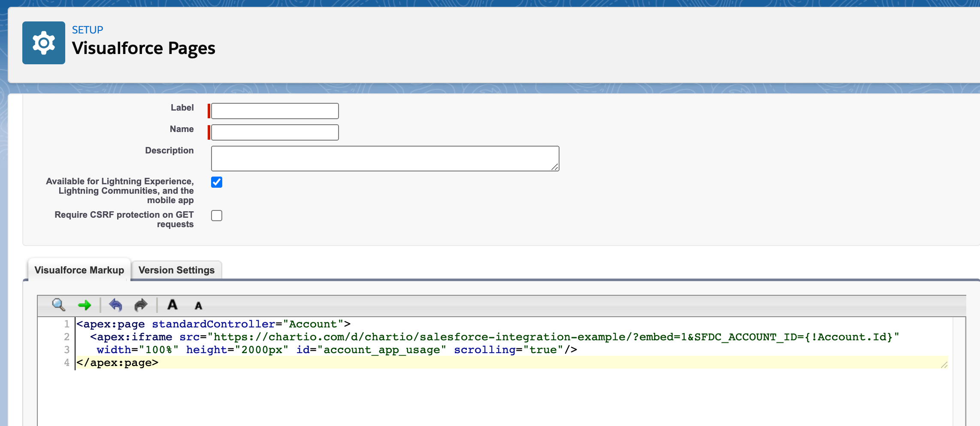Redo the edit in editor
The height and width of the screenshot is (426, 980).
[x=141, y=305]
